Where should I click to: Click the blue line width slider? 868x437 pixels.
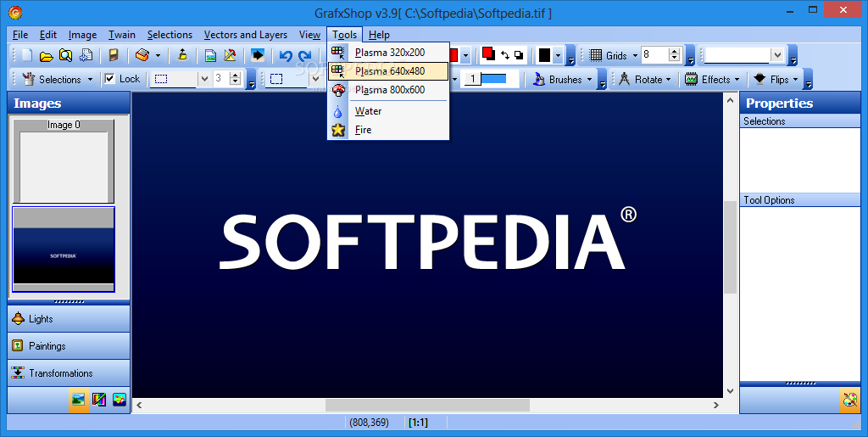492,79
